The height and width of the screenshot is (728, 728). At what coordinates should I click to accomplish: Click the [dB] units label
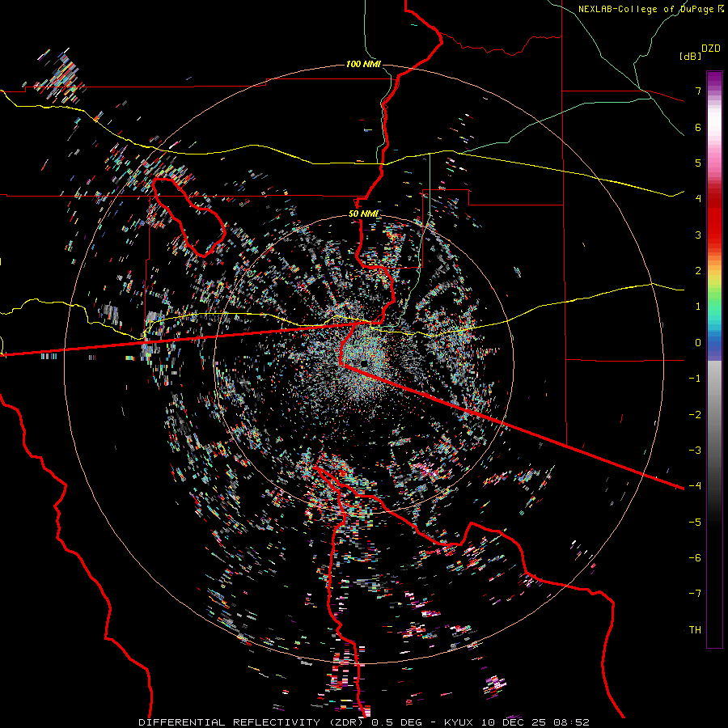pyautogui.click(x=690, y=56)
